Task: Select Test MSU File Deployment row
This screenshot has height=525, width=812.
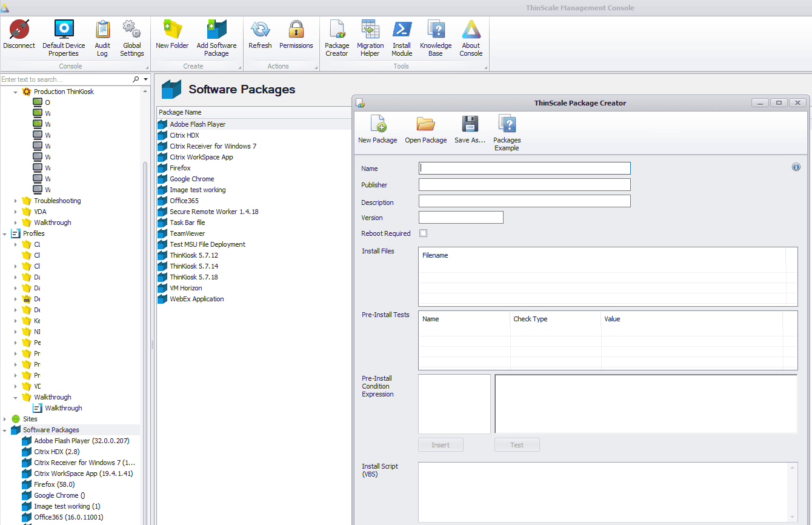Action: coord(254,244)
